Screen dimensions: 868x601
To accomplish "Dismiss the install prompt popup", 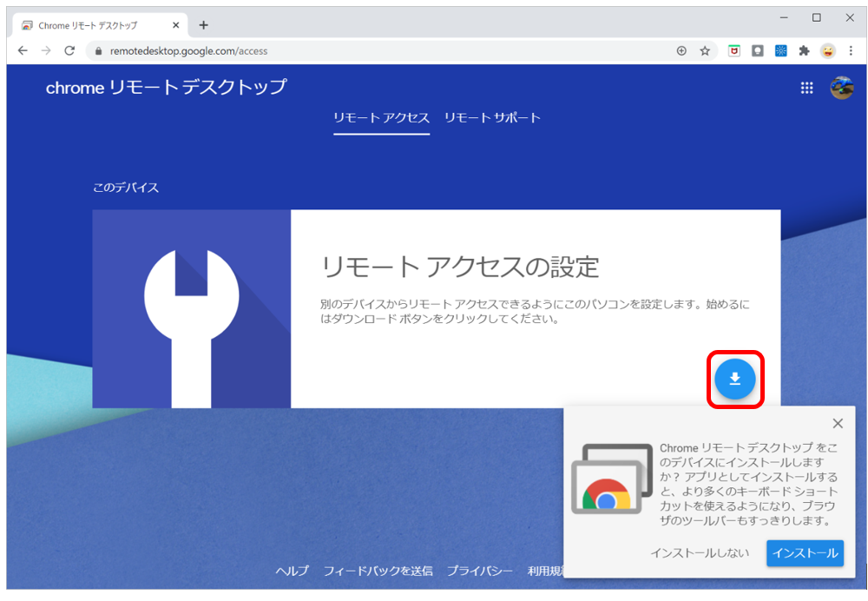I will pos(838,424).
